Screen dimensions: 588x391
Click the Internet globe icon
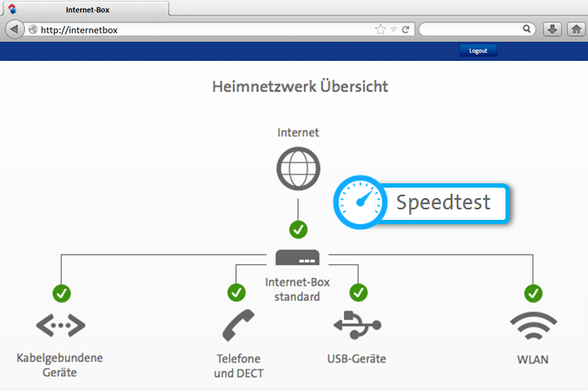coord(298,169)
